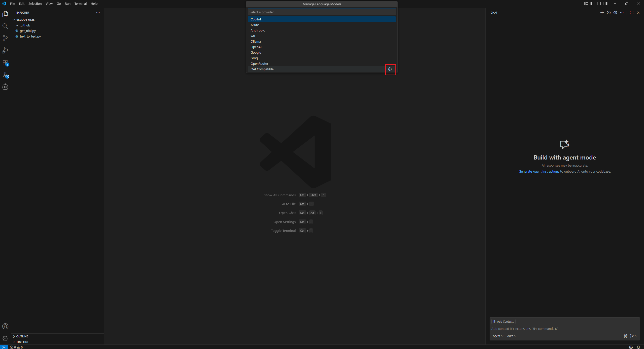
Task: Show chat history in the Chat panel
Action: click(609, 13)
